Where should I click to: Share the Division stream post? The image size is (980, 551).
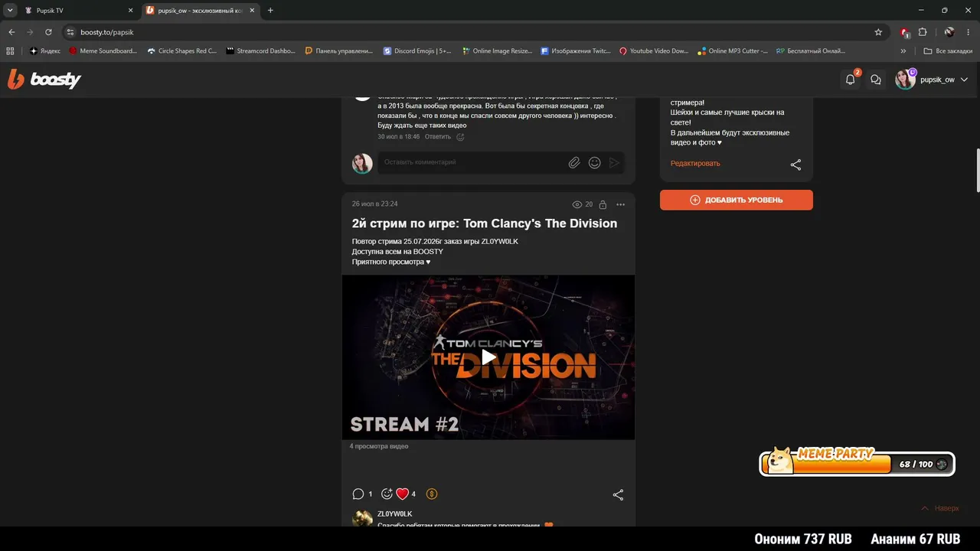(618, 495)
